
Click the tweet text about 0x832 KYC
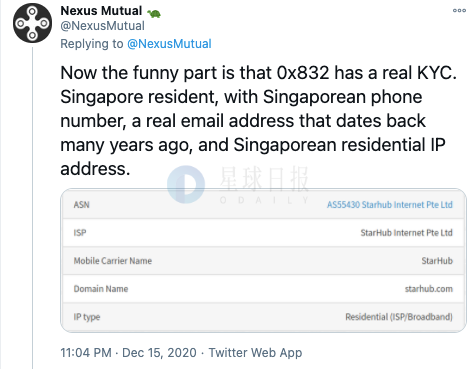pos(258,121)
